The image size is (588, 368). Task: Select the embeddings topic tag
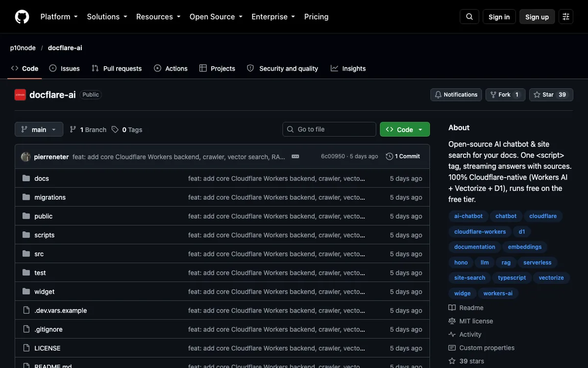coord(525,247)
